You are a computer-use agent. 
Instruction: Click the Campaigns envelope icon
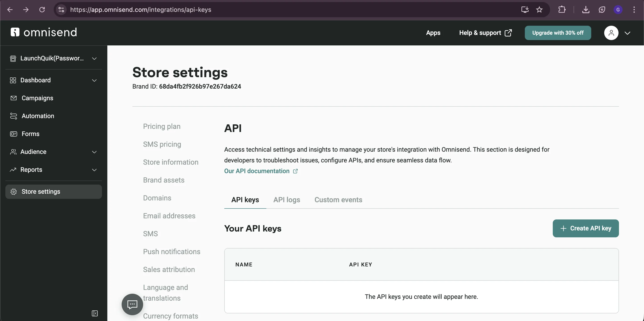click(x=13, y=98)
